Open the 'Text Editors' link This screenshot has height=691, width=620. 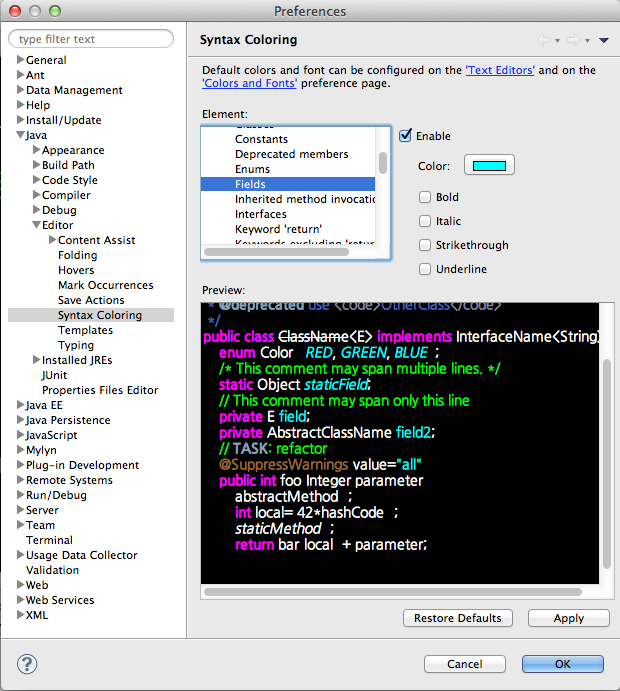coord(500,70)
